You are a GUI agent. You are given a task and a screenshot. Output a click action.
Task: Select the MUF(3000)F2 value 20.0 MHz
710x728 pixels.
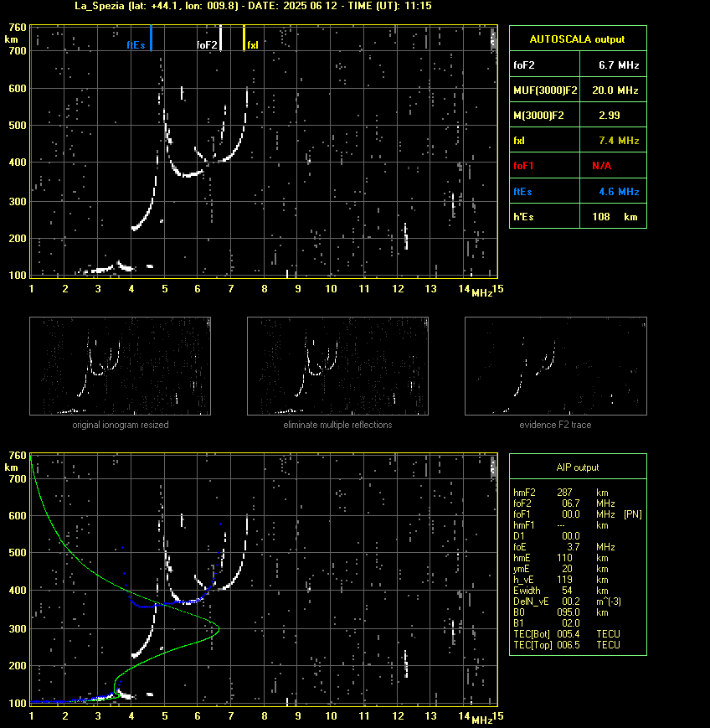point(615,90)
